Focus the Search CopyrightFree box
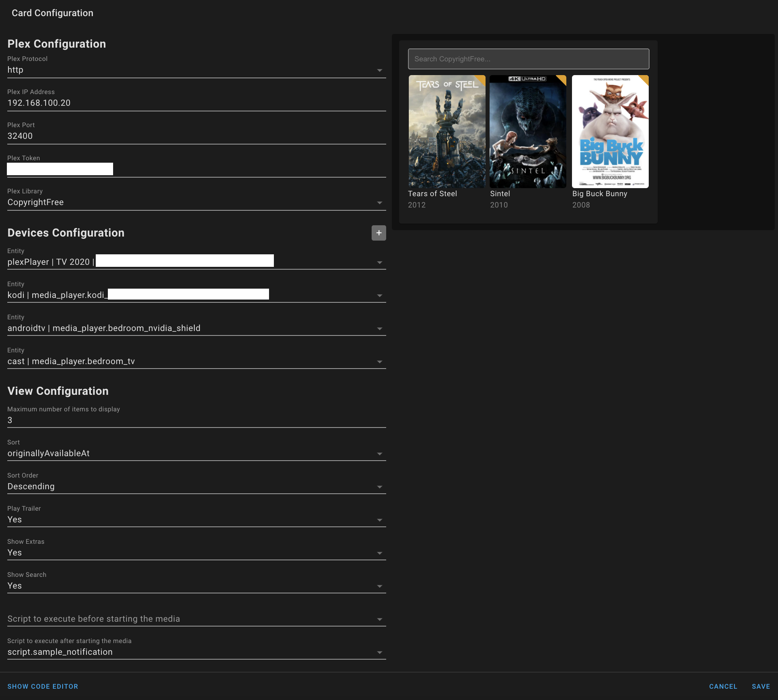Image resolution: width=778 pixels, height=700 pixels. (x=528, y=59)
